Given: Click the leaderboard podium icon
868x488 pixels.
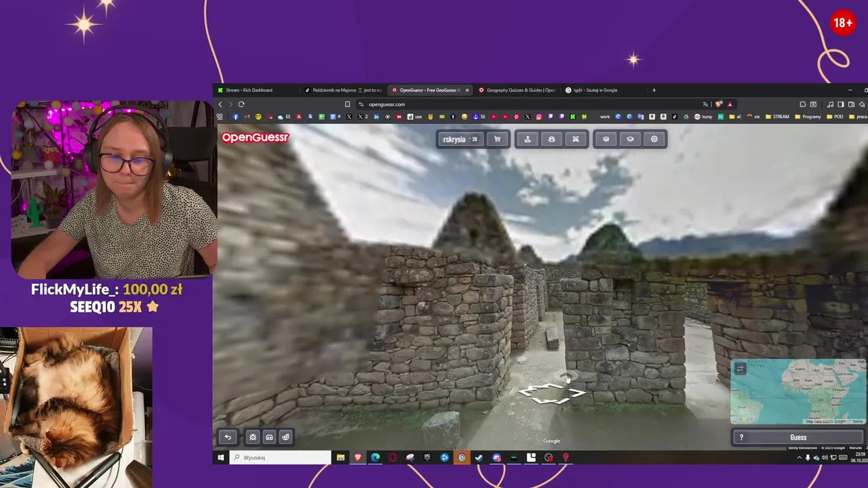Looking at the screenshot, I should pyautogui.click(x=527, y=139).
